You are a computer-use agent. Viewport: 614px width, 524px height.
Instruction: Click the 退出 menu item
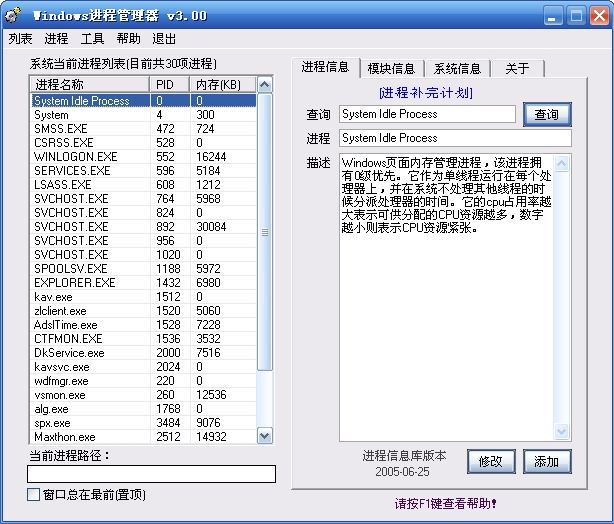click(x=164, y=38)
